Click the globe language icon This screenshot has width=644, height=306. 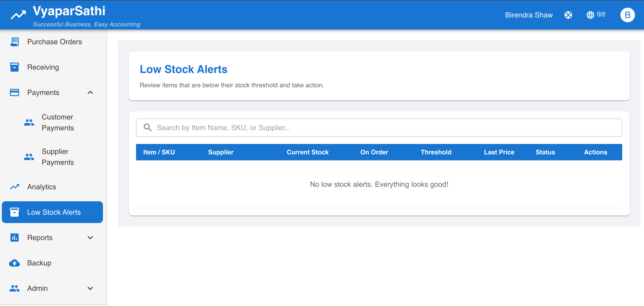pyautogui.click(x=590, y=15)
